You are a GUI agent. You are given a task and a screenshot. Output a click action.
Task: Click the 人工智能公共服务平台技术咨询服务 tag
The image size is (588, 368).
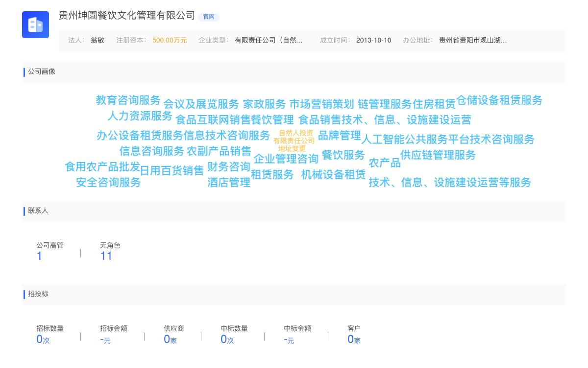coord(448,139)
